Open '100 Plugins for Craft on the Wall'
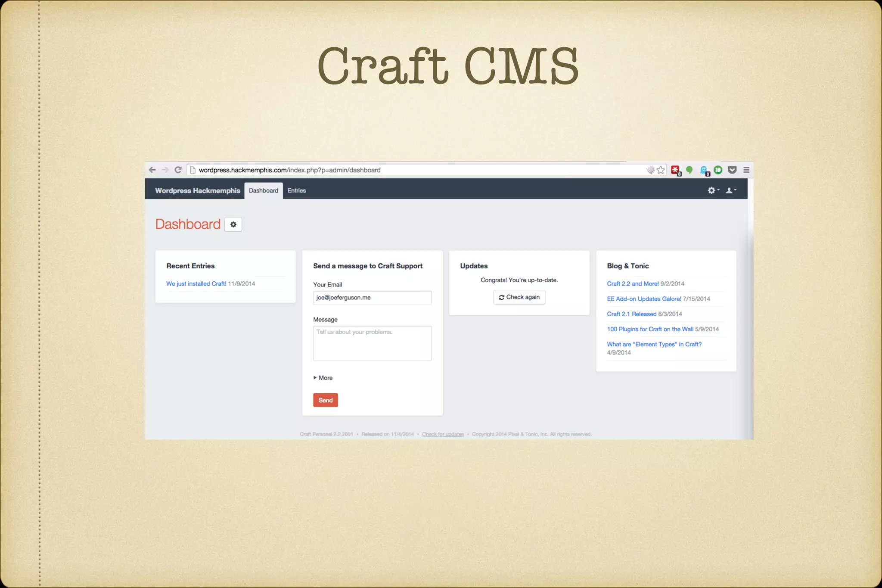Screen dimensions: 882x588 coord(650,329)
